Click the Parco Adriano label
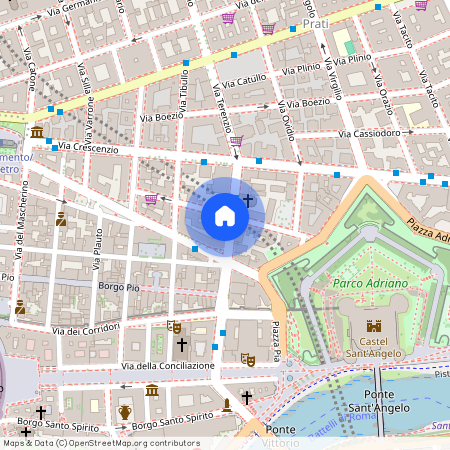 pyautogui.click(x=370, y=284)
